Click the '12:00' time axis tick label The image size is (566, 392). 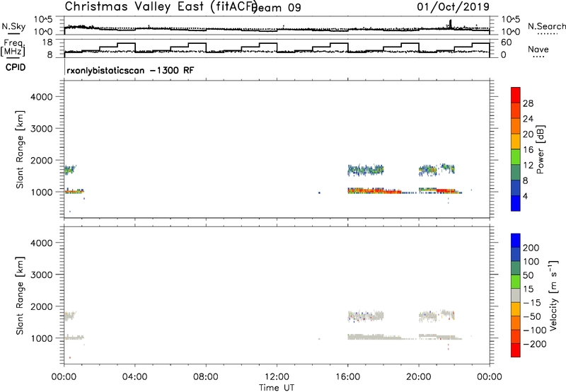click(x=277, y=377)
